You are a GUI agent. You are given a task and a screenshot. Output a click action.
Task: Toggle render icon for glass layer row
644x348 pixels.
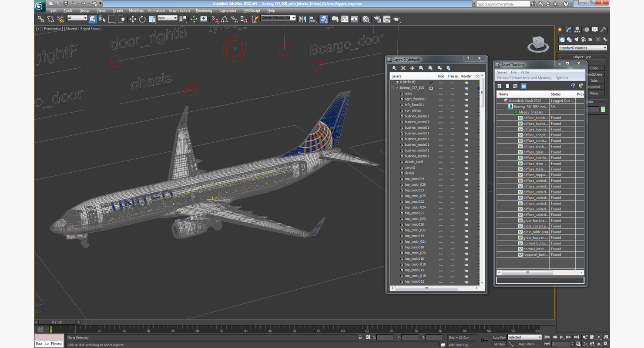click(x=466, y=94)
